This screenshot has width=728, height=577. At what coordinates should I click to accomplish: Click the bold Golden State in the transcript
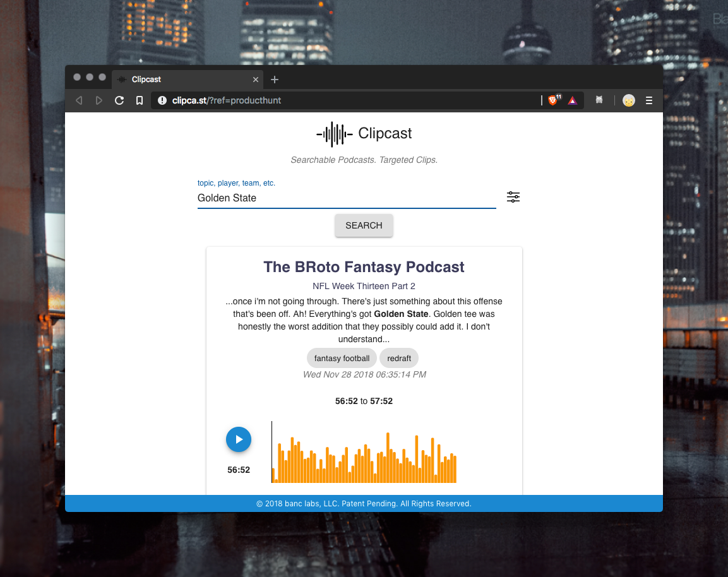(401, 314)
